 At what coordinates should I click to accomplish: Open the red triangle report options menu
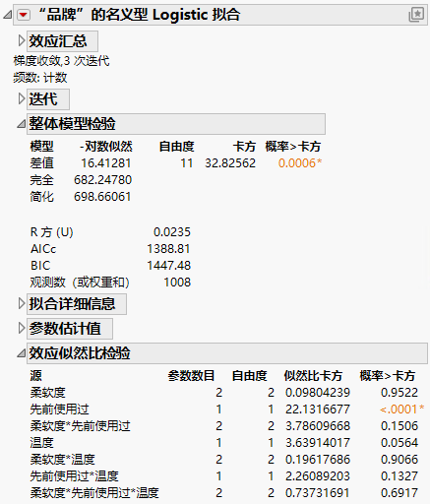[24, 15]
